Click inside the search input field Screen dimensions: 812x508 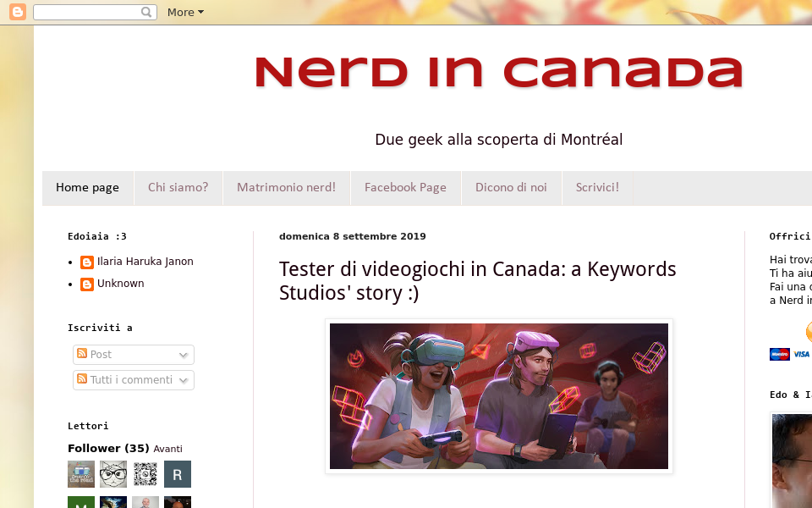pos(89,12)
